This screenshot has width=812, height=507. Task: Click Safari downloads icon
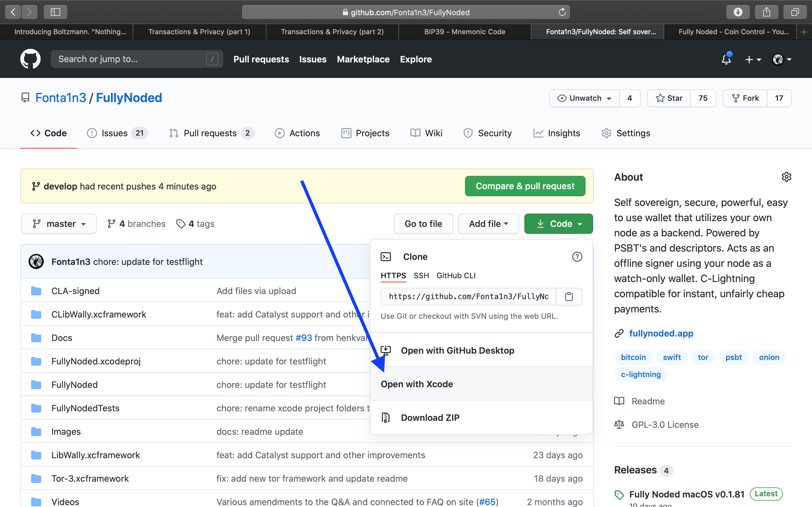(x=737, y=12)
